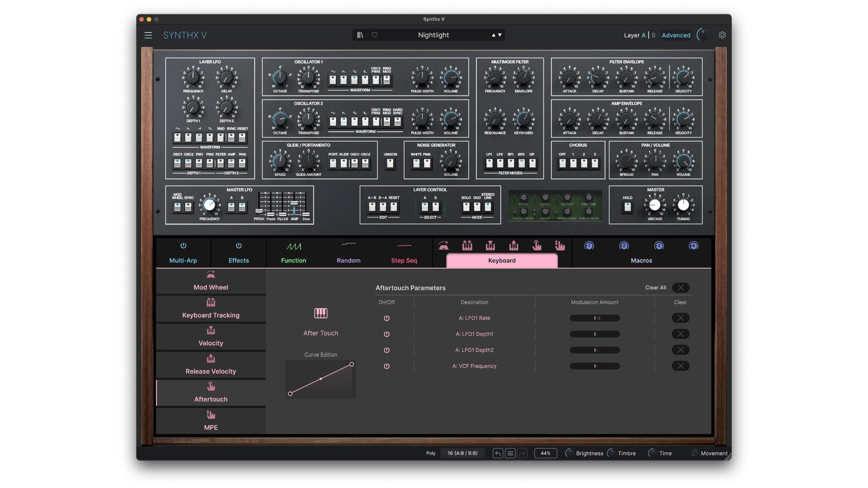
Task: Open the hamburger main menu
Action: pyautogui.click(x=148, y=35)
